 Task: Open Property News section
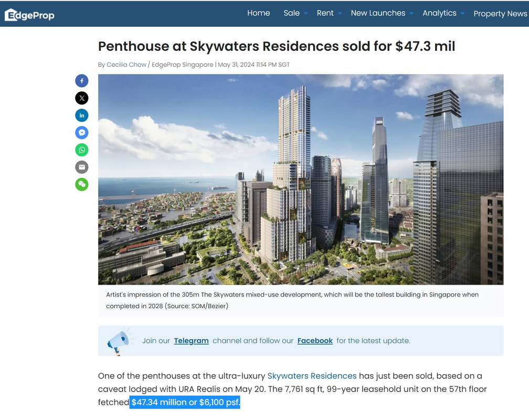coord(500,14)
